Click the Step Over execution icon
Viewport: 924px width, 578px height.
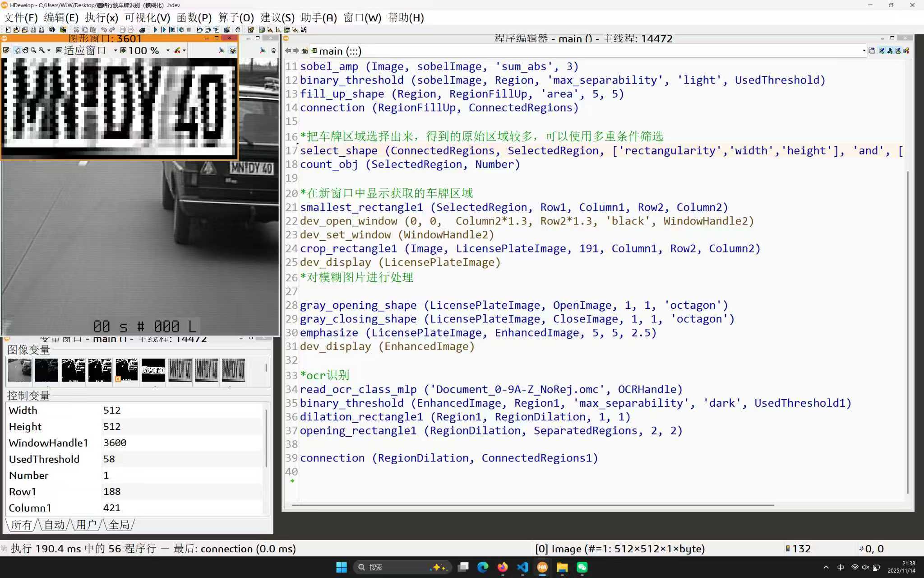(x=163, y=30)
